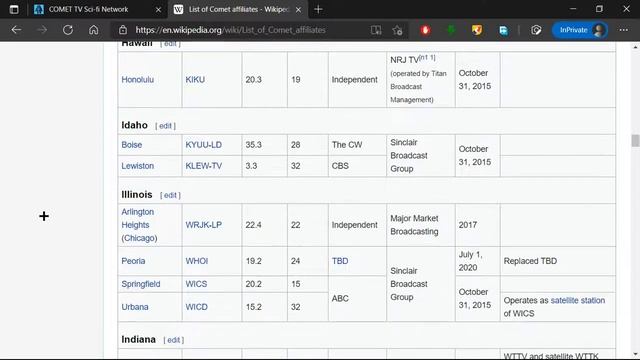Open the Arlington Heights link
Image resolution: width=640 pixels, height=360 pixels.
[x=138, y=218]
